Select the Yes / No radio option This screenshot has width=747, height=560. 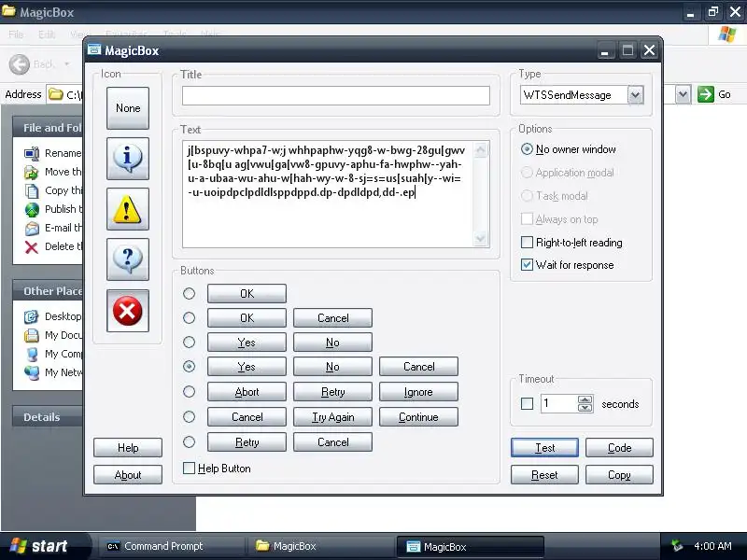coord(190,342)
